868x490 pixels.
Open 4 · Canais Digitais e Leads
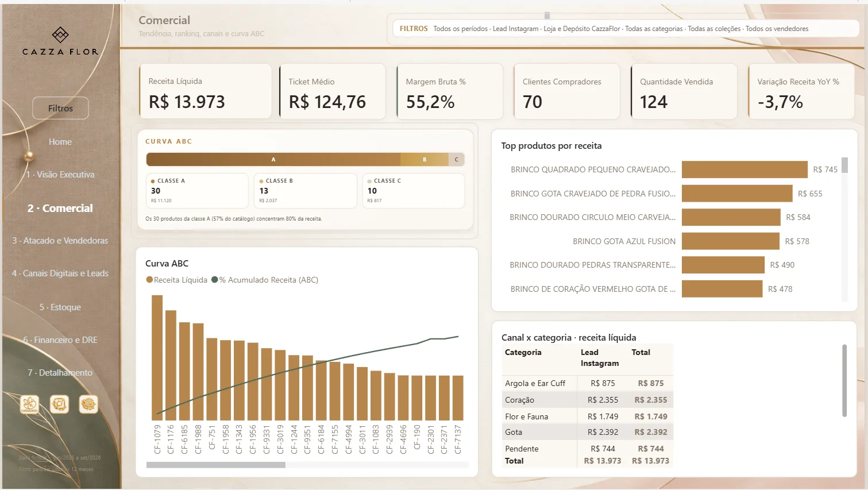coord(60,273)
